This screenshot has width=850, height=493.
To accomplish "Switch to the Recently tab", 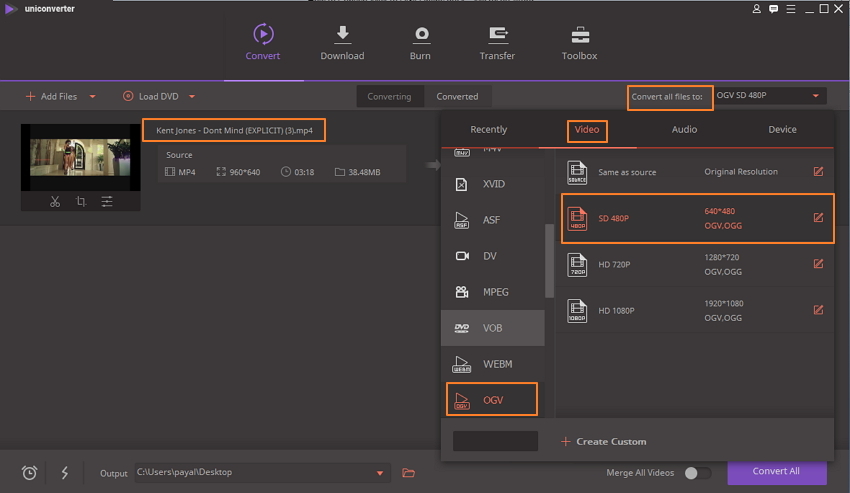I will coord(488,129).
